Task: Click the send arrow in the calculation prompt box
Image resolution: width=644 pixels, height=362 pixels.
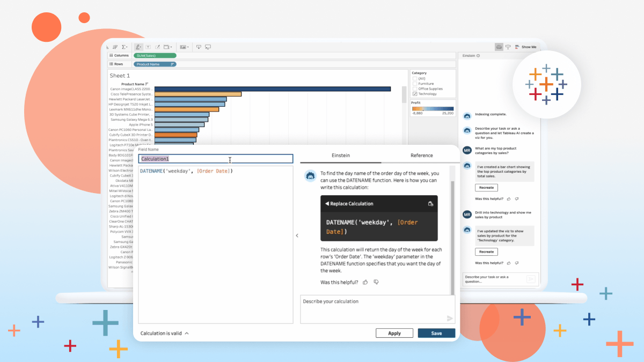Action: [x=450, y=319]
